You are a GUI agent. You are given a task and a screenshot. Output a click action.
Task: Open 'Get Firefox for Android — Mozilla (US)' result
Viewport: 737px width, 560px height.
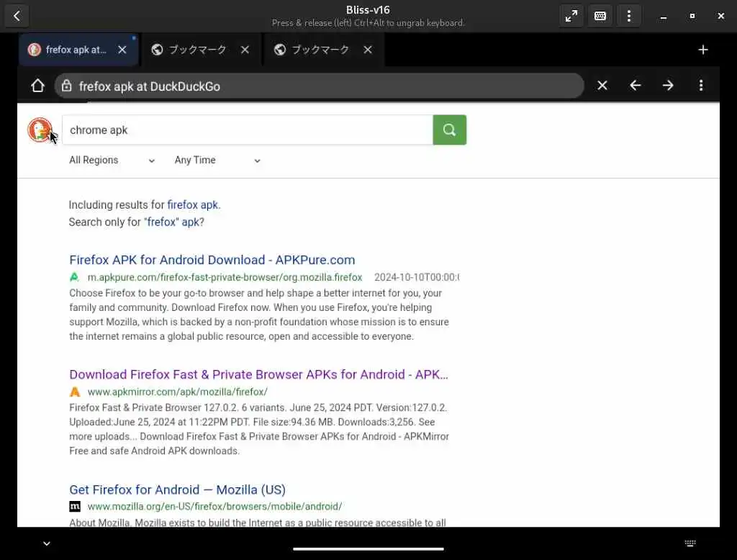(x=177, y=490)
